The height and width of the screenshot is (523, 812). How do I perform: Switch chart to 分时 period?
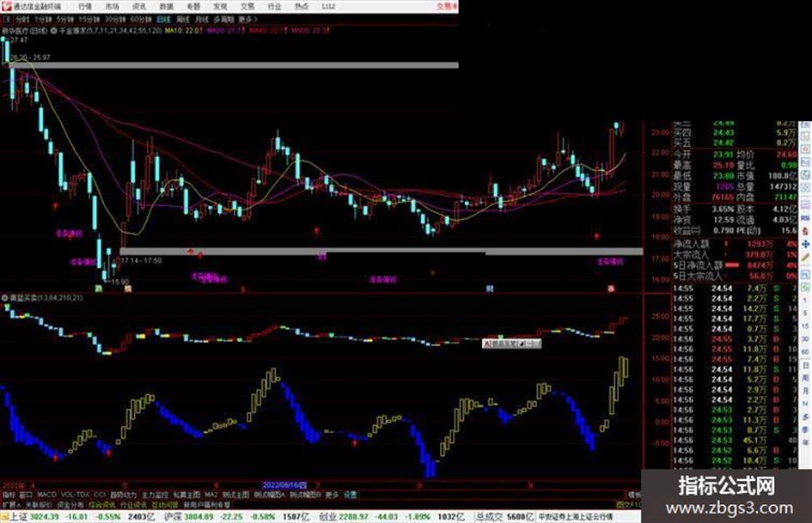21,19
